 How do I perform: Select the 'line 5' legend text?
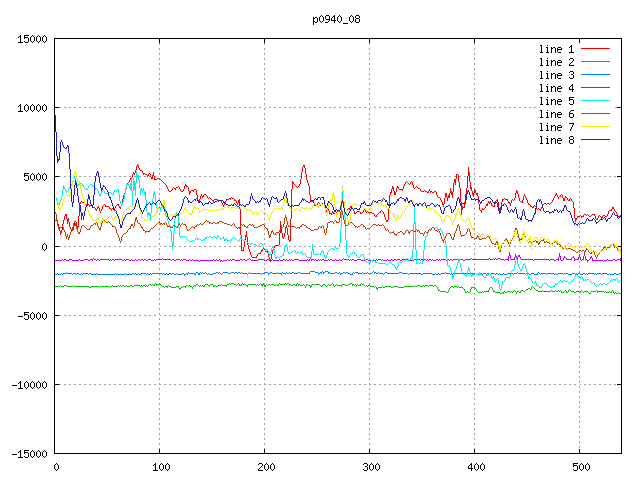pos(557,101)
